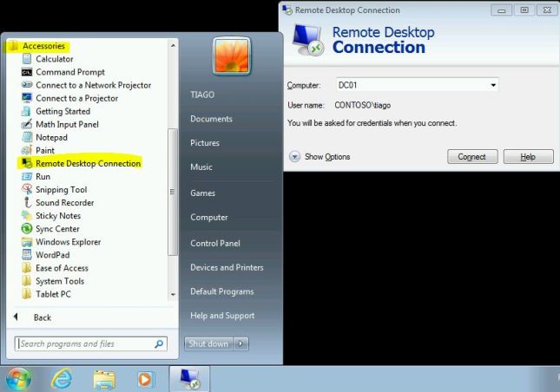Click the Internet Explorer taskbar icon
This screenshot has width=560, height=392.
tap(62, 378)
